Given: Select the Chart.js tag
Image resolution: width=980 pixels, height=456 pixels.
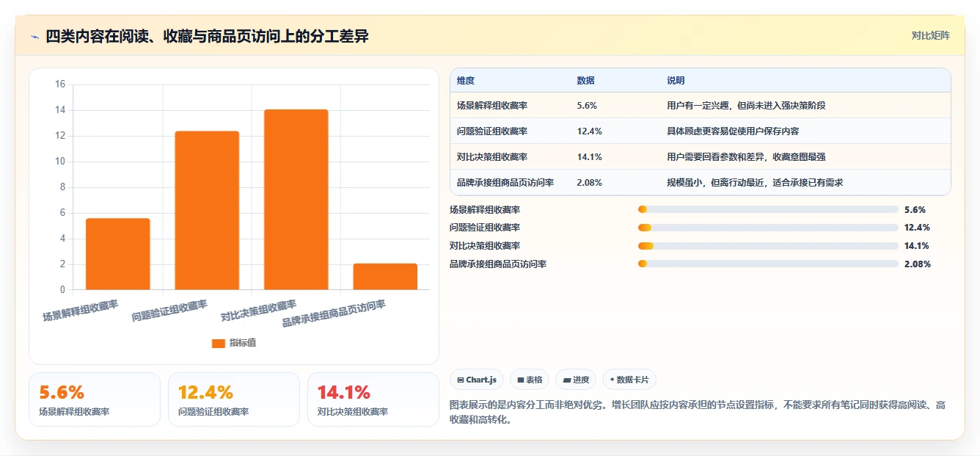Looking at the screenshot, I should pos(477,380).
